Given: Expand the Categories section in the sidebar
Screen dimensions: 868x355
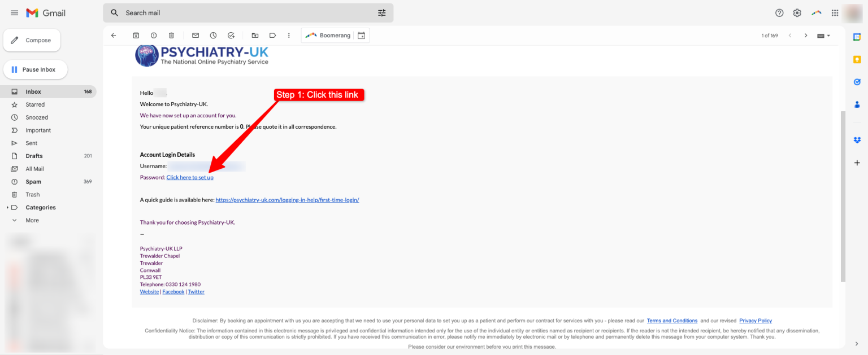Looking at the screenshot, I should [x=7, y=208].
